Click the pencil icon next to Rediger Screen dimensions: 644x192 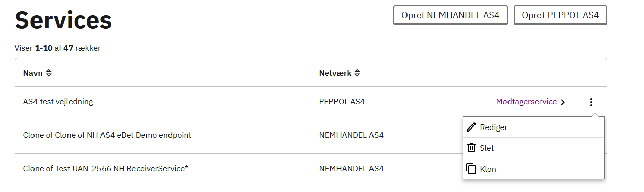[x=471, y=127]
